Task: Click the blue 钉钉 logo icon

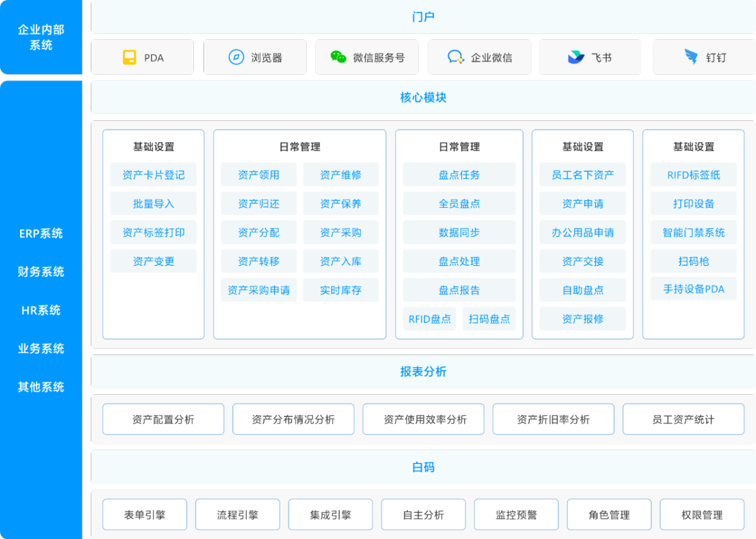Action: pyautogui.click(x=691, y=57)
